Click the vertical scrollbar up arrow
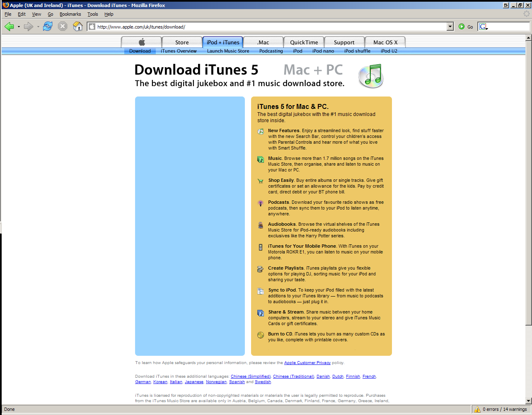The image size is (532, 415). coord(528,38)
